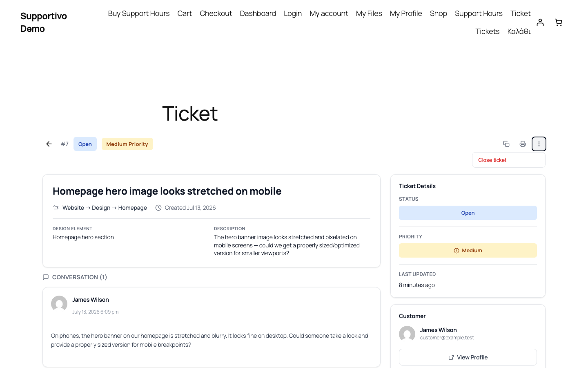Click Website → Design → Homepage path
Viewport: 588px width, 368px height.
[105, 208]
